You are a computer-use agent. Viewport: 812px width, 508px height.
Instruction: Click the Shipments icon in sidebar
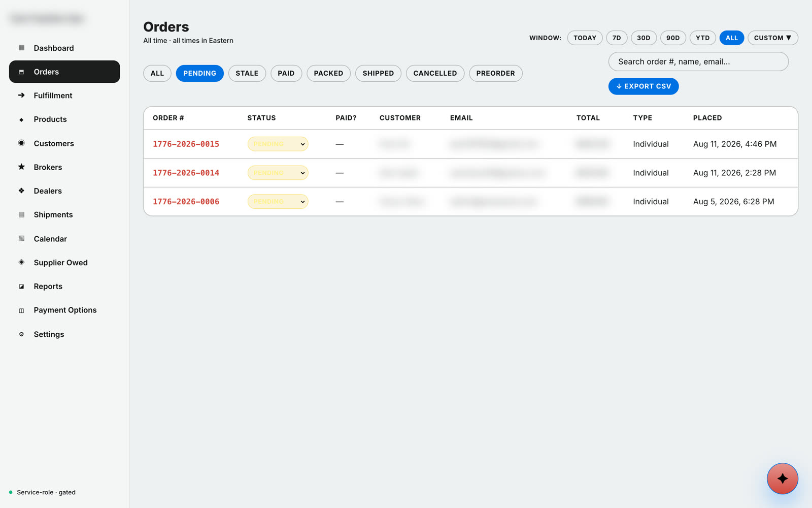click(x=21, y=214)
